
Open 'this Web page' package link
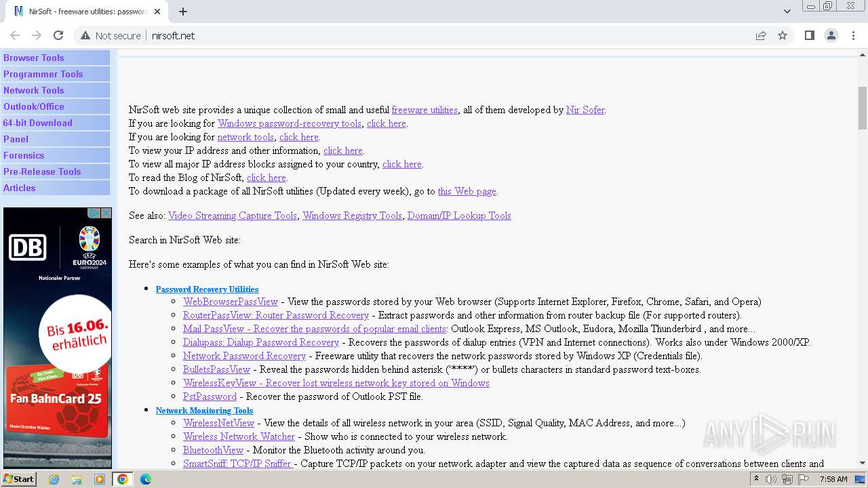coord(467,191)
